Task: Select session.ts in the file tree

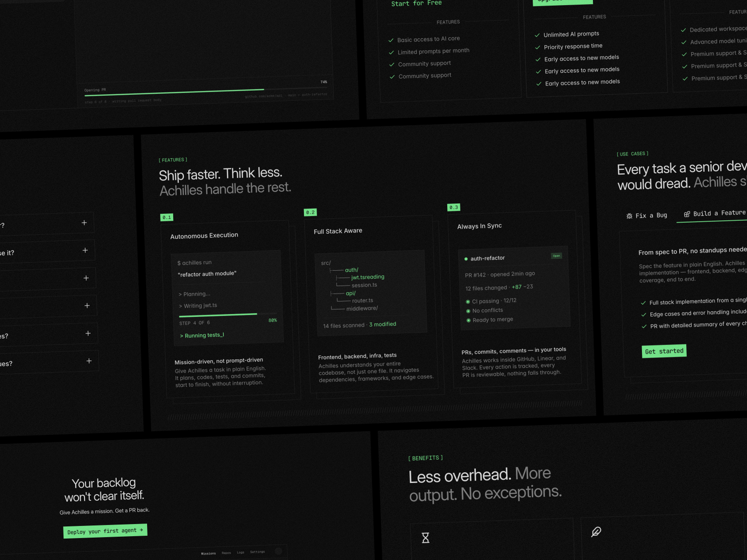Action: 364,285
